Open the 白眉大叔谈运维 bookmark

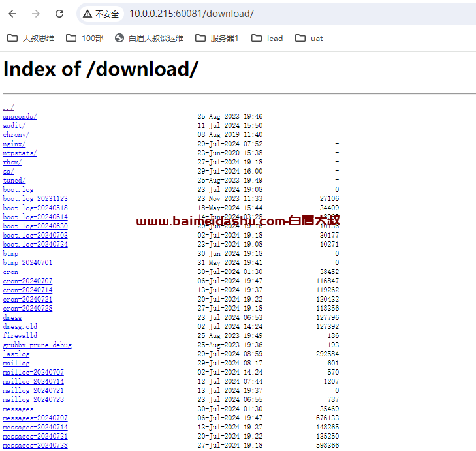point(149,39)
